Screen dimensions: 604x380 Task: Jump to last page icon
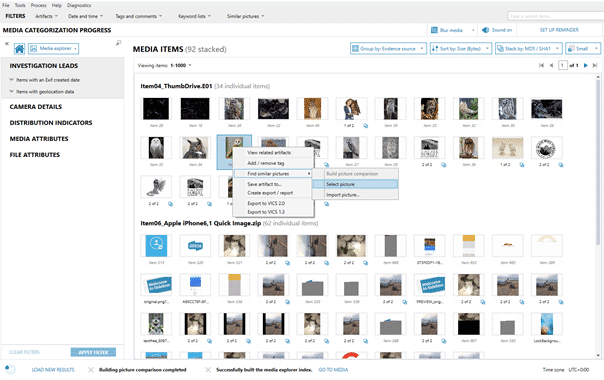pos(595,66)
